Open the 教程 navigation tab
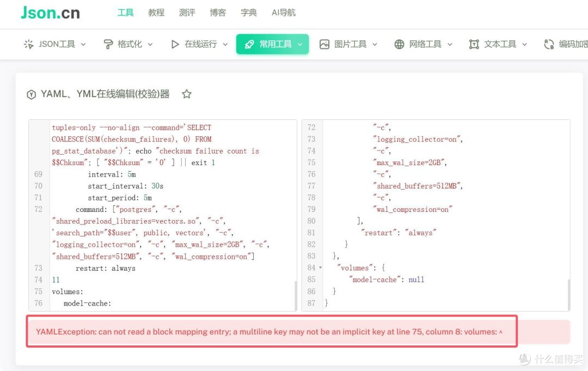This screenshot has width=588, height=371. point(156,13)
